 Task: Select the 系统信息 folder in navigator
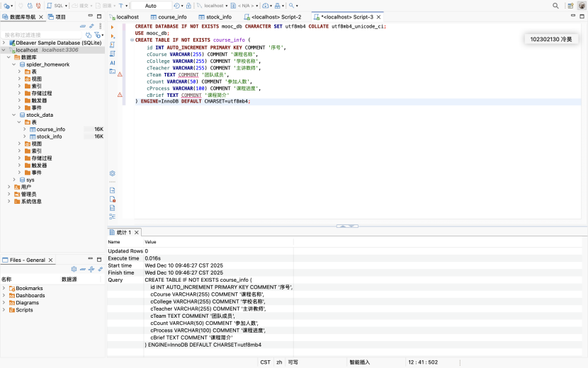tap(31, 201)
